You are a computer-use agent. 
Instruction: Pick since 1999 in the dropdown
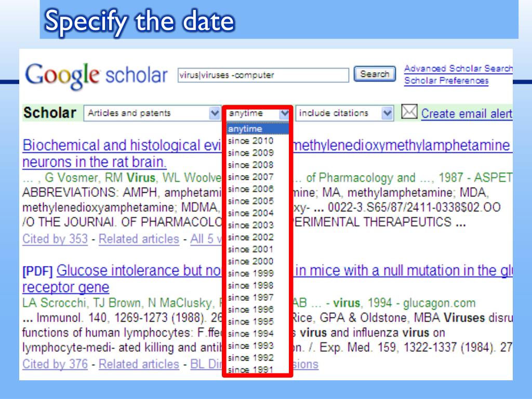[258, 273]
